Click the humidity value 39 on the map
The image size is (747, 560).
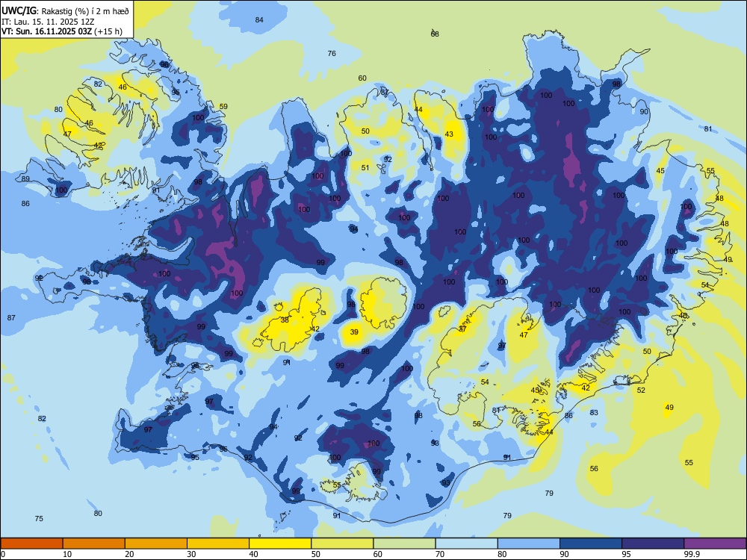click(354, 332)
